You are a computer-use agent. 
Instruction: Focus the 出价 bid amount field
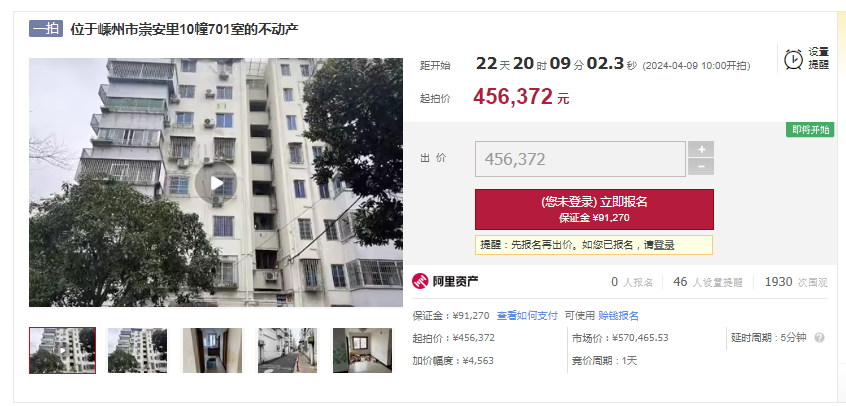click(580, 159)
